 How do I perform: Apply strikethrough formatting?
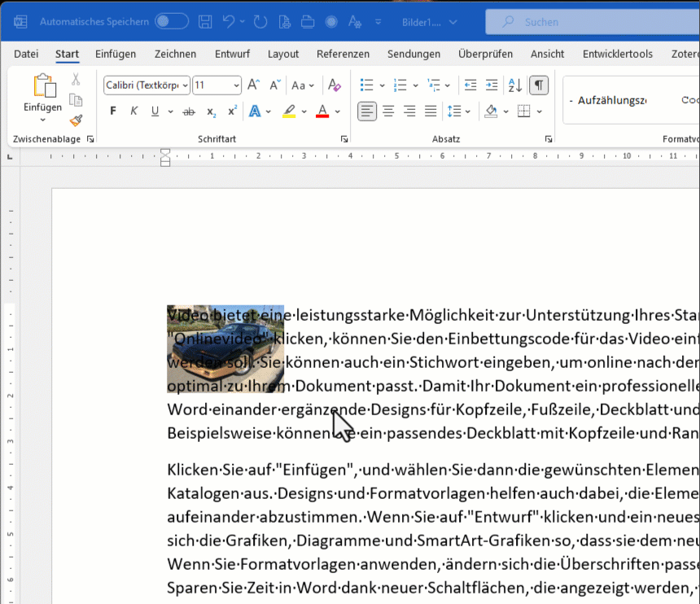tap(189, 112)
